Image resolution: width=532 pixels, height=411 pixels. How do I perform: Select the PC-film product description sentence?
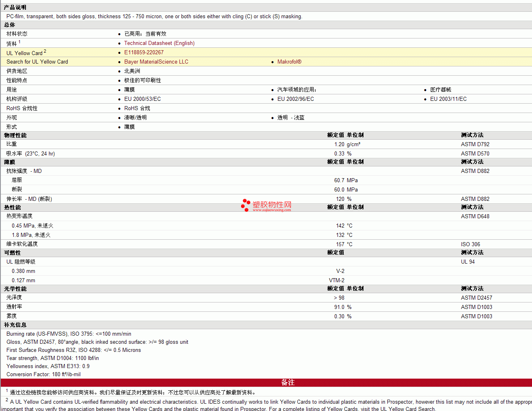[154, 17]
